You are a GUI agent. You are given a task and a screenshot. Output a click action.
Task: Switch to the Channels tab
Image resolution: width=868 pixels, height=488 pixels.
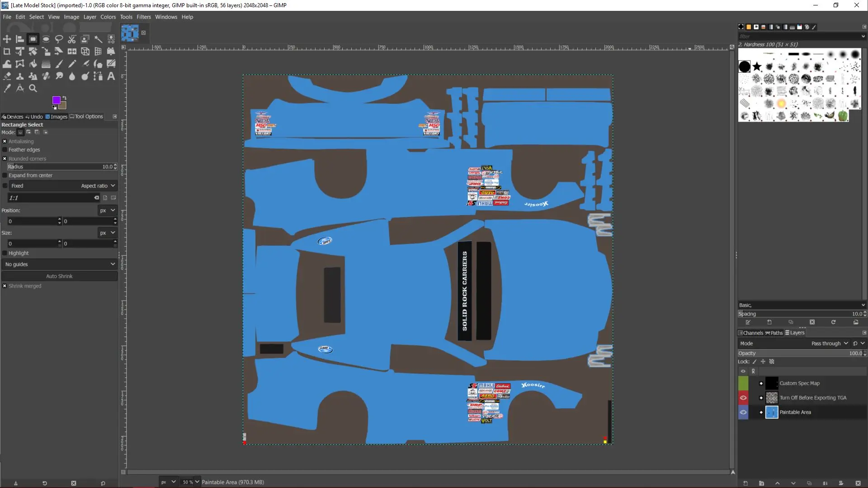750,333
